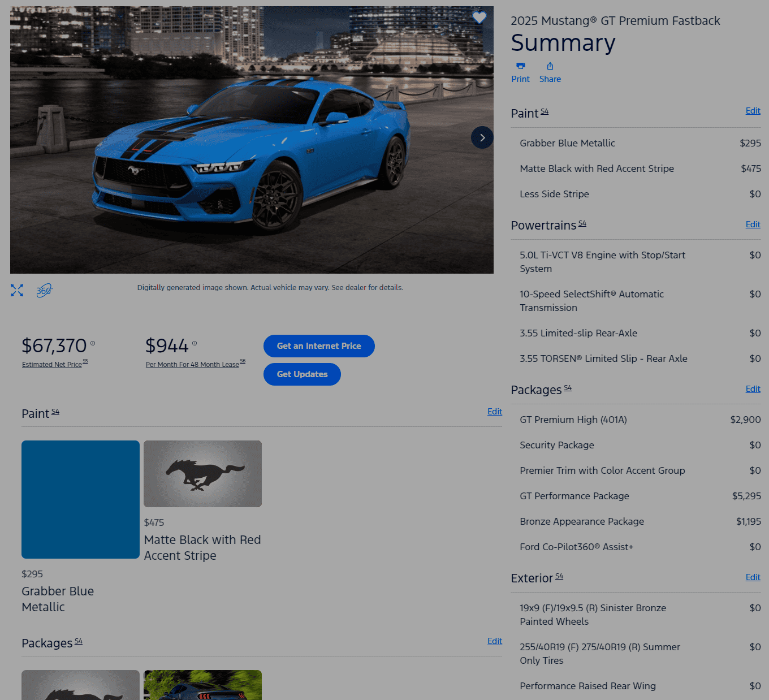
Task: Open the Estimated Net Price link
Action: point(52,365)
